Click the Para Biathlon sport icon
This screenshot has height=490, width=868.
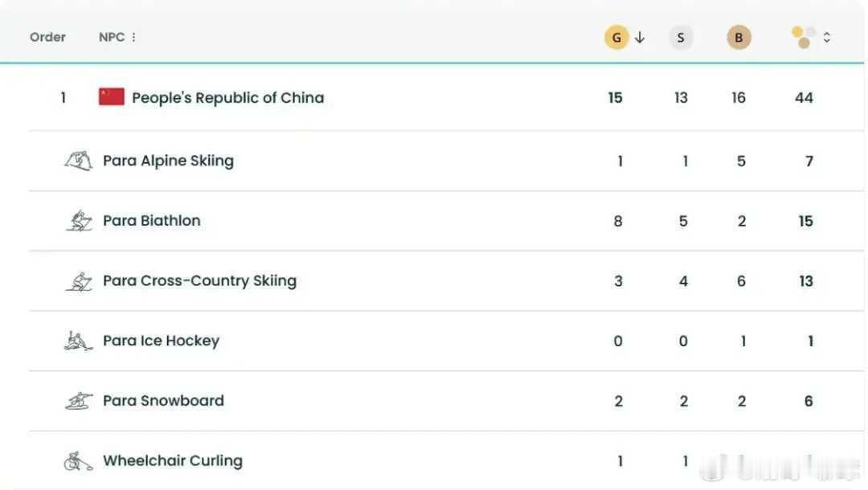click(x=78, y=221)
